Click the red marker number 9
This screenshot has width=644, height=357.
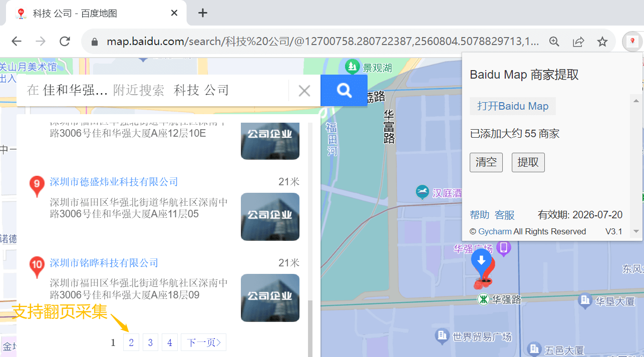coord(37,186)
